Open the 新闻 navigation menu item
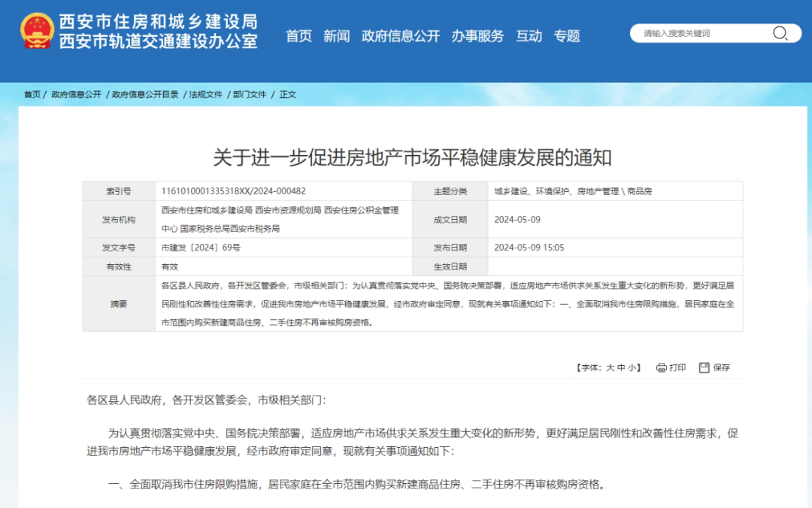The width and height of the screenshot is (812, 508). 336,36
